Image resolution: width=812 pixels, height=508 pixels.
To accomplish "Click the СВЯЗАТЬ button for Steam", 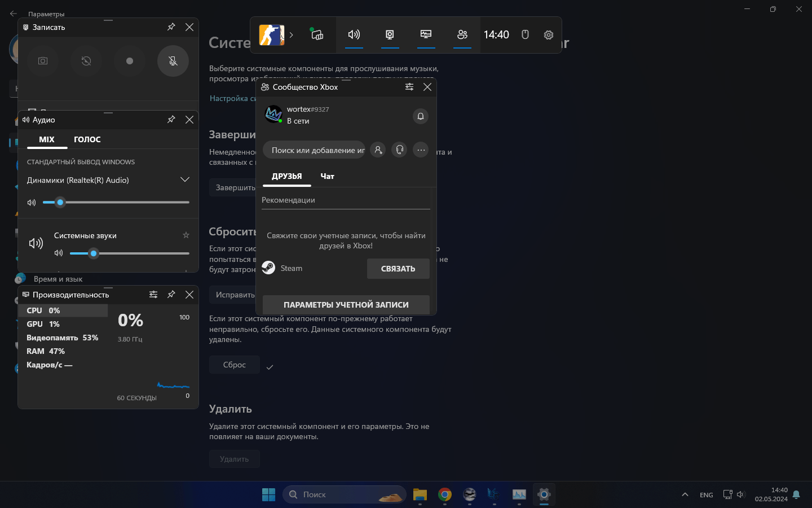I will click(x=398, y=269).
